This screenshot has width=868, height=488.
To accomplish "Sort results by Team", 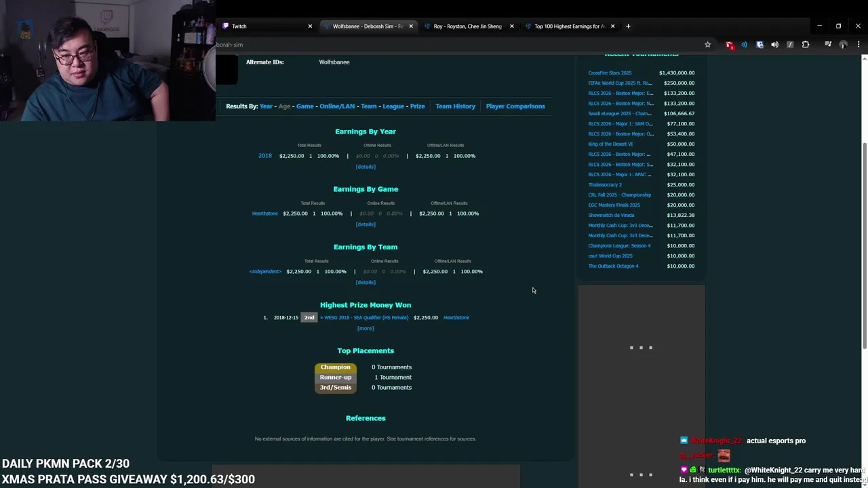I will tap(368, 106).
